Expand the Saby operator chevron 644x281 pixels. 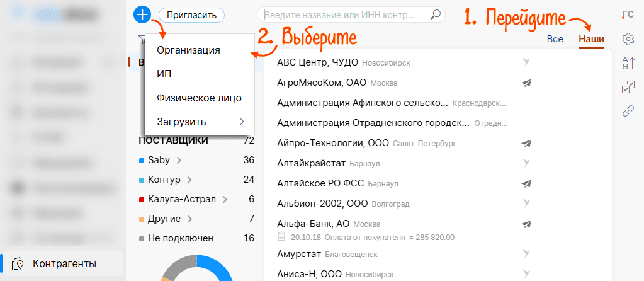tap(179, 161)
